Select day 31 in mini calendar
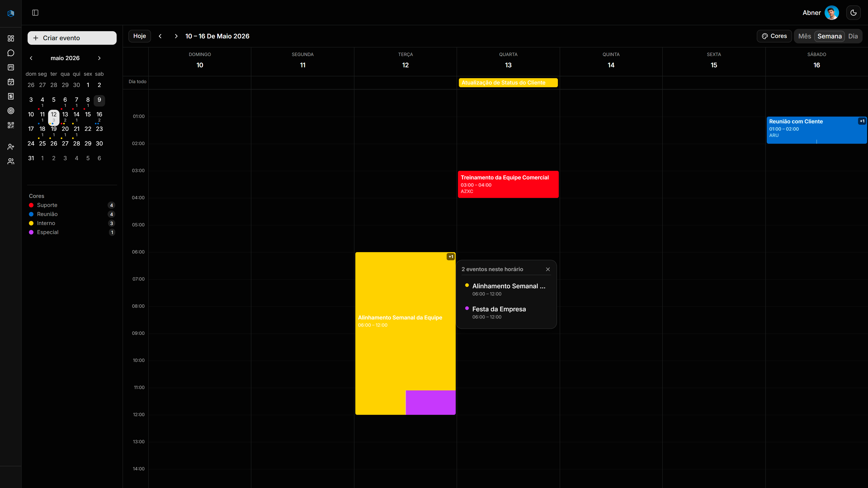The width and height of the screenshot is (868, 488). coord(31,158)
